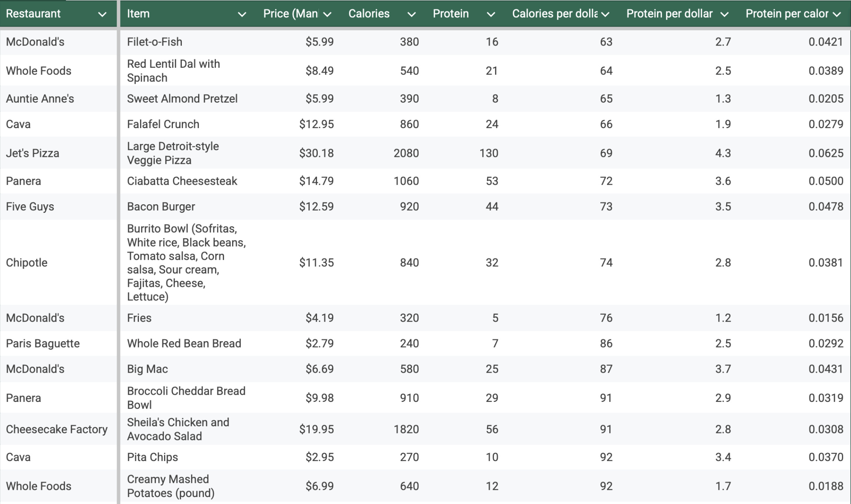Click the 2080 calories cell
The image size is (851, 504).
(x=406, y=153)
